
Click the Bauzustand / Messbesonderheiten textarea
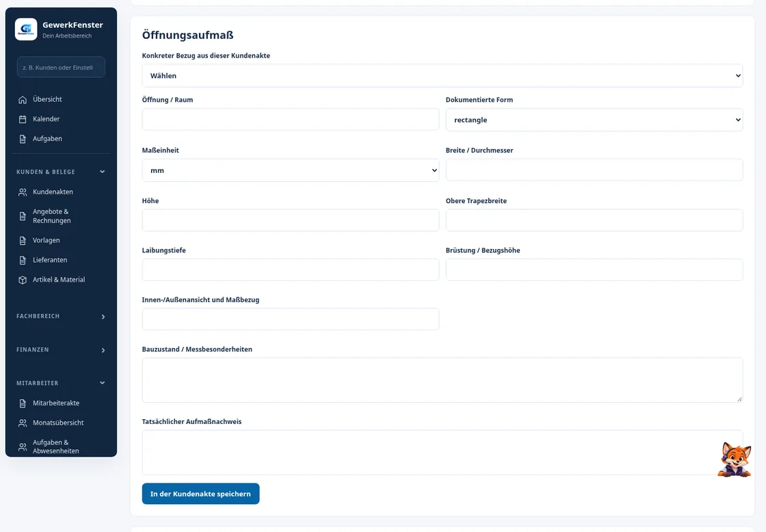point(443,380)
